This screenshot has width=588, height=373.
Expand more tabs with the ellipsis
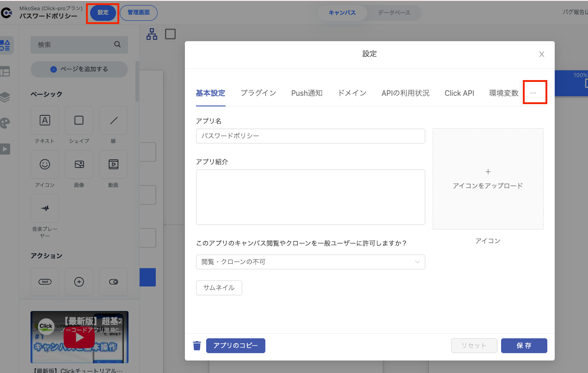(x=533, y=93)
